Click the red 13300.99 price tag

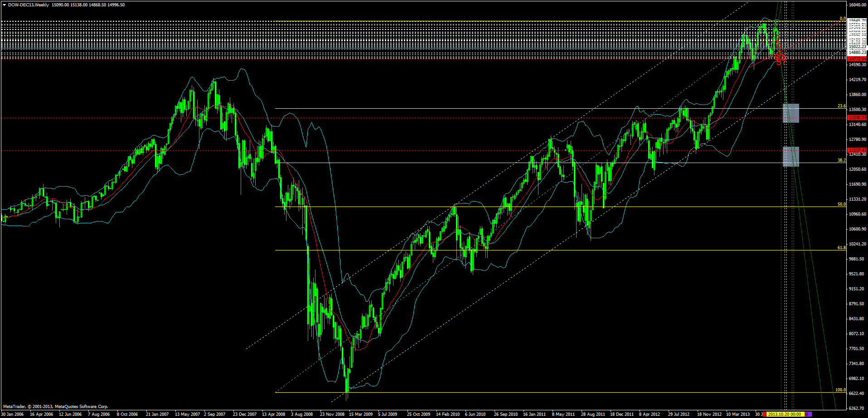point(857,117)
